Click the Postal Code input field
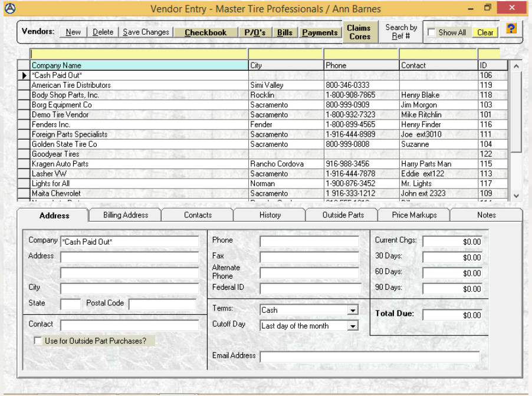The width and height of the screenshot is (532, 396). click(x=163, y=304)
